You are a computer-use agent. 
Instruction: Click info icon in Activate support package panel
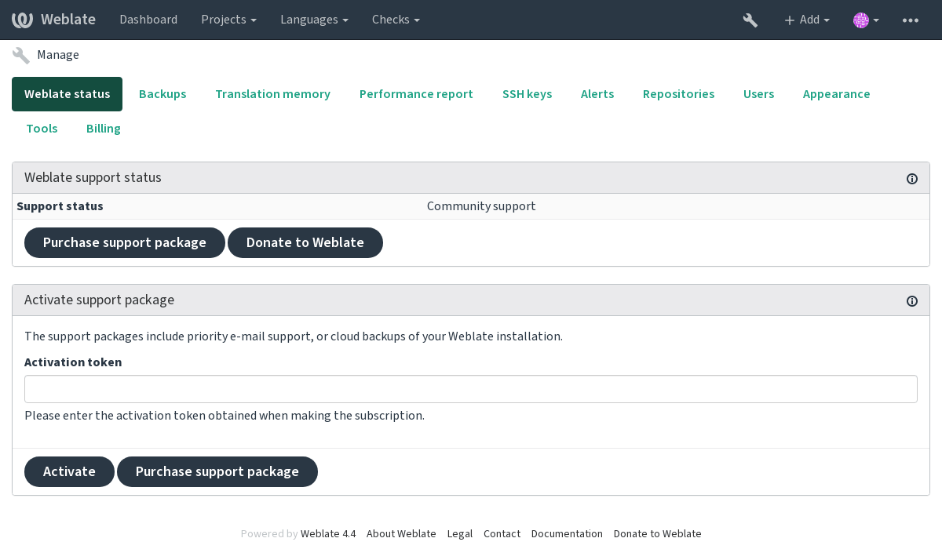click(912, 301)
